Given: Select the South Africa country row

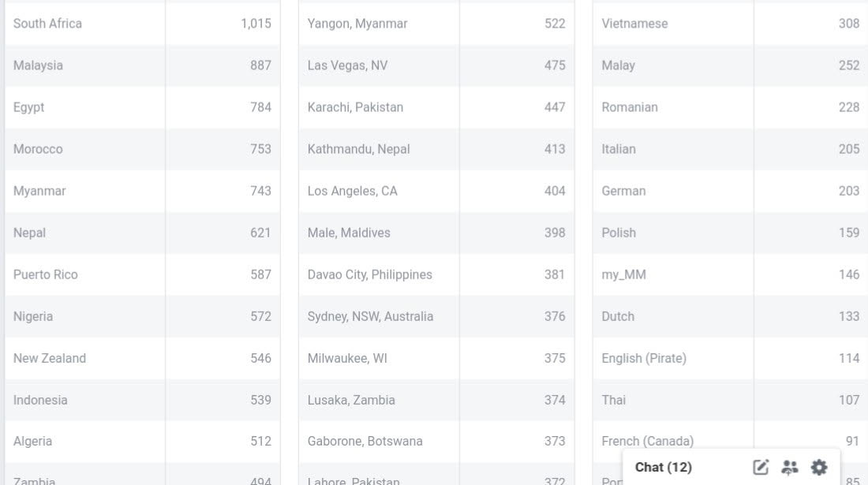Looking at the screenshot, I should pos(48,24).
